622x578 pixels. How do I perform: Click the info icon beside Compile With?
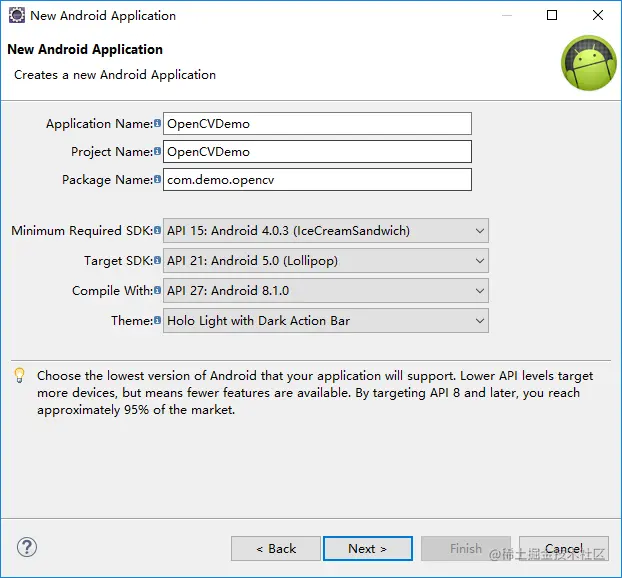pyautogui.click(x=157, y=290)
